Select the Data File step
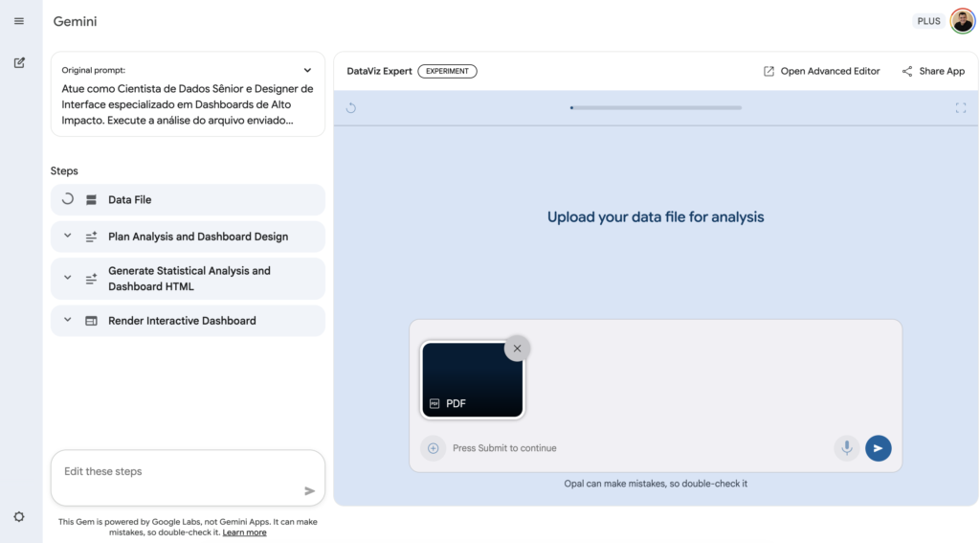The height and width of the screenshot is (543, 980). 129,200
